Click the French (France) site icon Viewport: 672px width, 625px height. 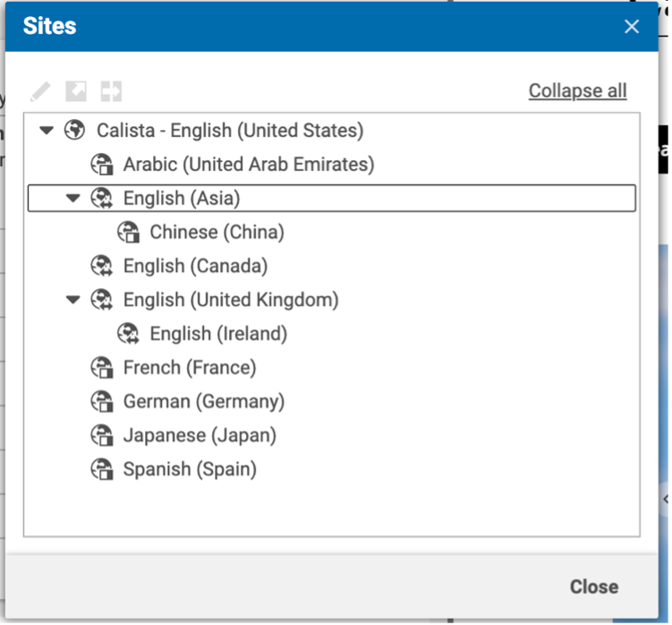click(102, 367)
